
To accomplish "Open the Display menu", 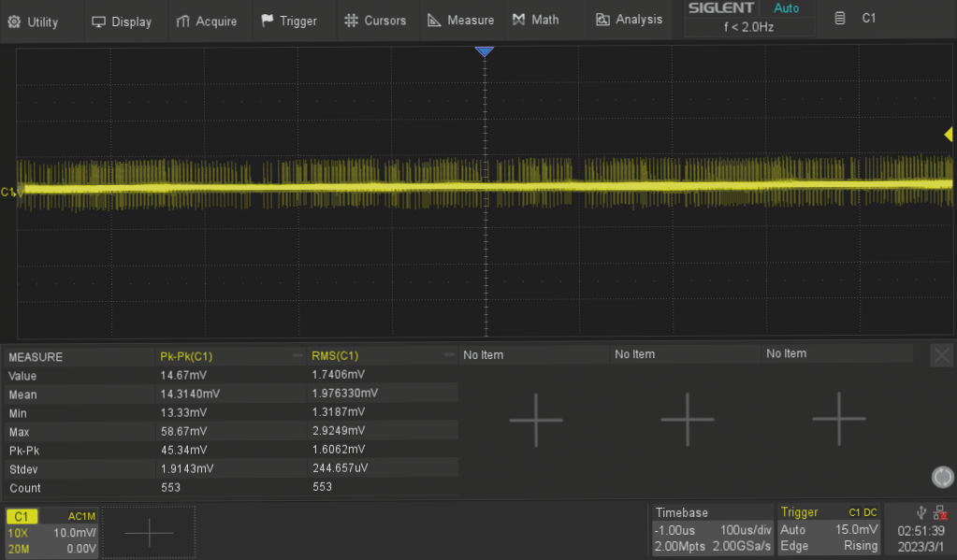I will coord(122,21).
